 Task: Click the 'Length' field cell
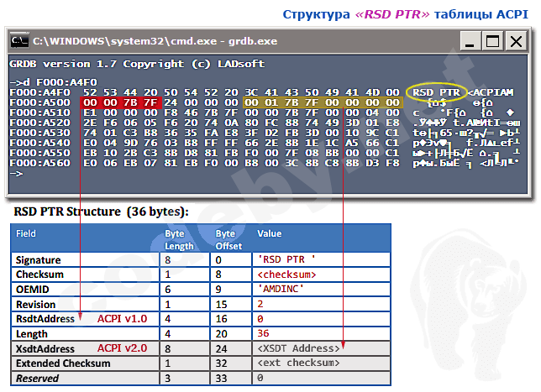tap(85, 334)
